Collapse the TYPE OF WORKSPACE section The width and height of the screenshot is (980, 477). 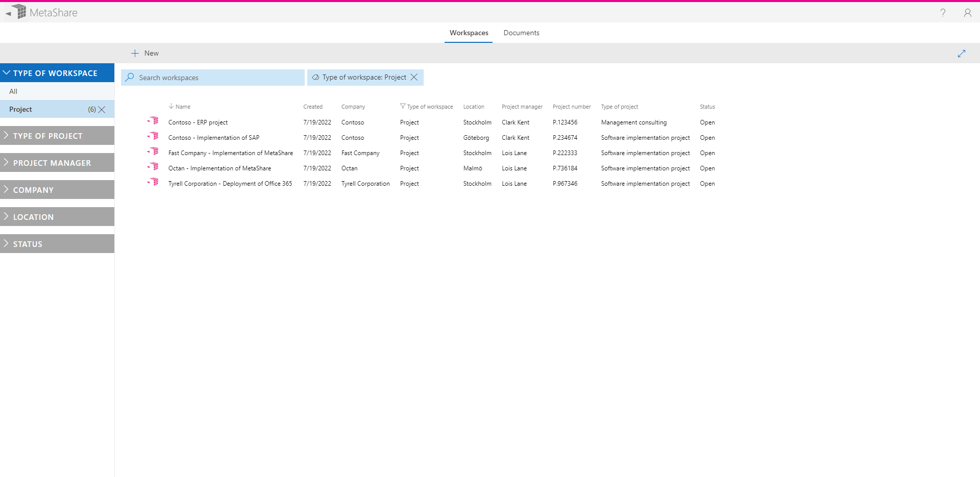point(7,72)
